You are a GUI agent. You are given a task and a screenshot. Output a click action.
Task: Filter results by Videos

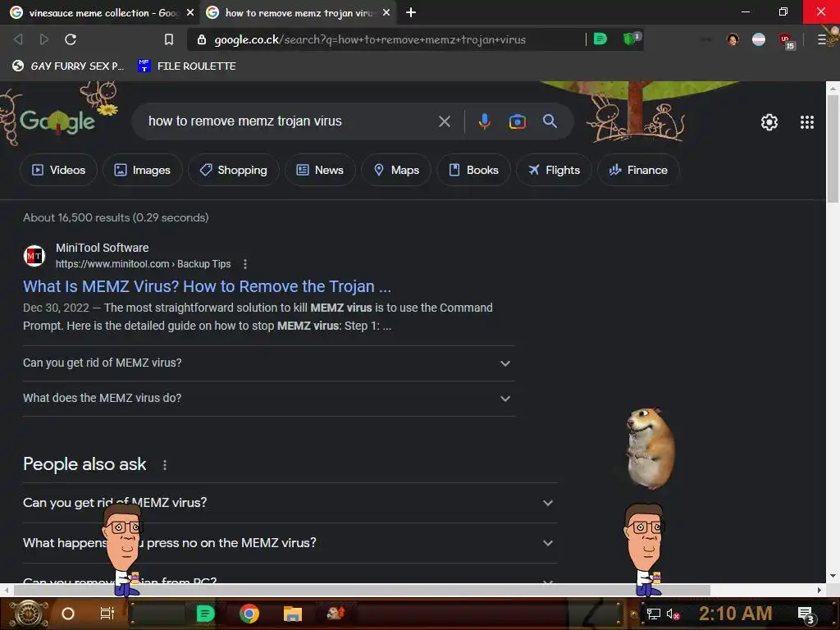point(58,171)
